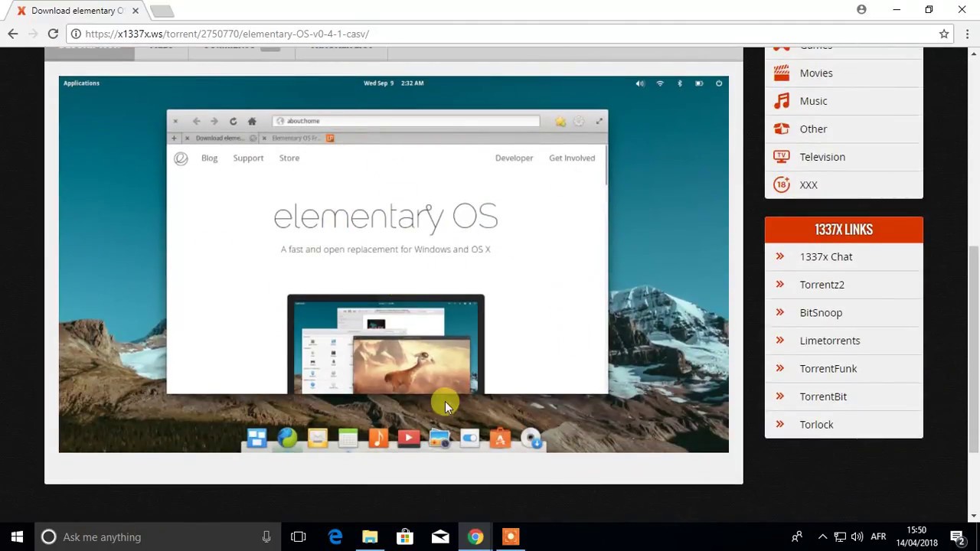
Task: Open the Torlock link
Action: click(x=816, y=424)
